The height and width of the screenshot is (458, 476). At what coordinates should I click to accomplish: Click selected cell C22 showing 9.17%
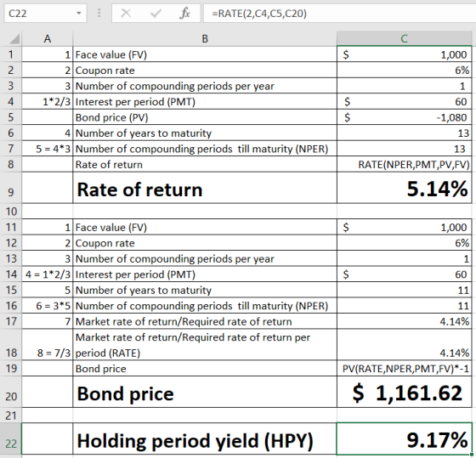tap(404, 438)
